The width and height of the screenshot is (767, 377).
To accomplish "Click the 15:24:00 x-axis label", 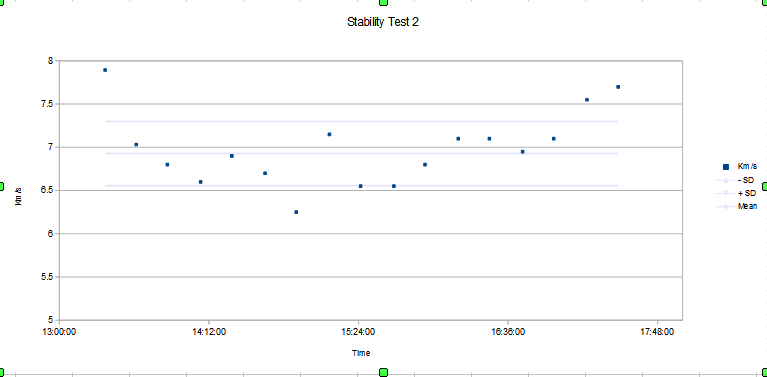I will (359, 332).
